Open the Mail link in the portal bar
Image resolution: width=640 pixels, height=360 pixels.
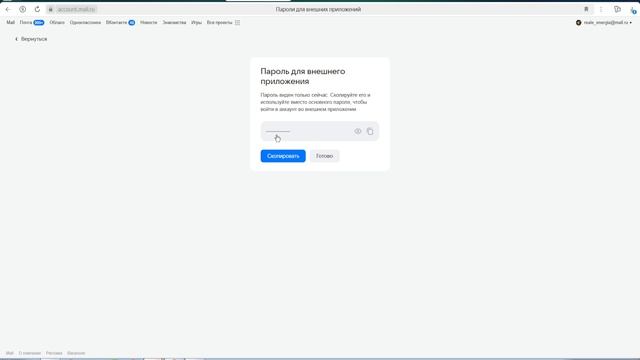pos(10,22)
